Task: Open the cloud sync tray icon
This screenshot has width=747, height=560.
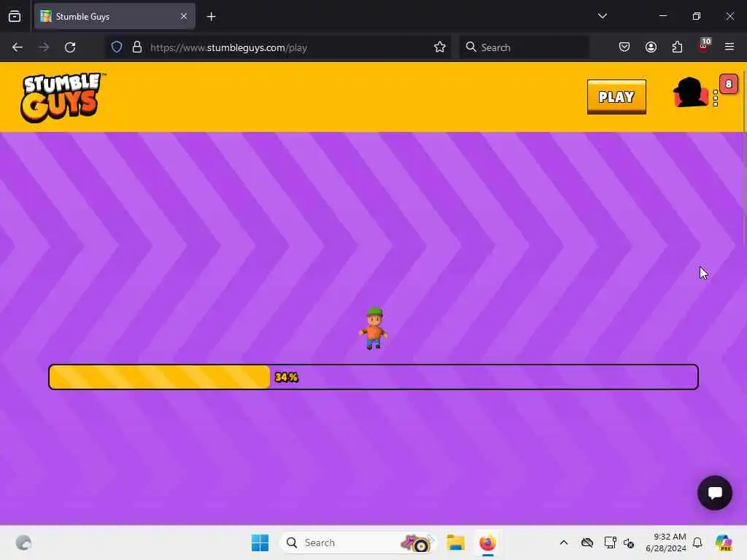Action: pyautogui.click(x=587, y=542)
